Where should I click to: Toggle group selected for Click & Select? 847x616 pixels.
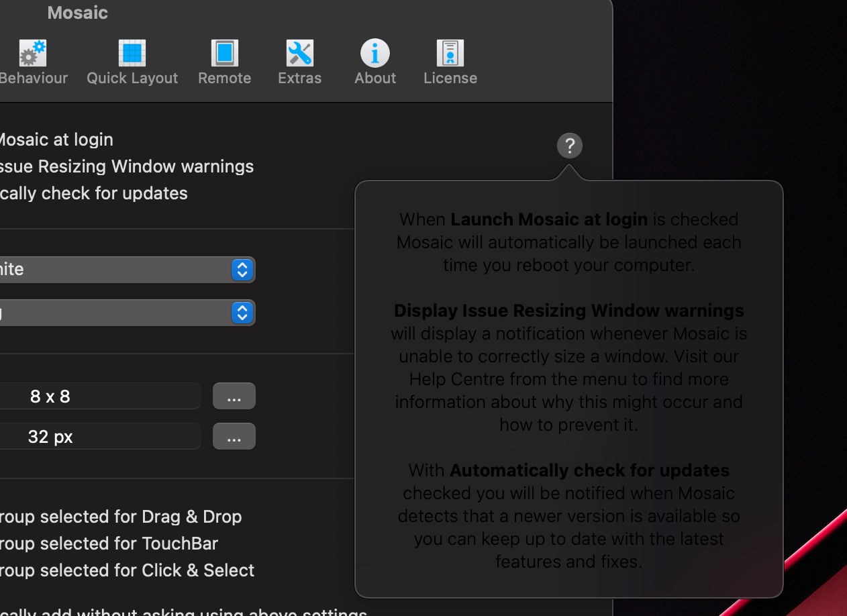tap(126, 570)
